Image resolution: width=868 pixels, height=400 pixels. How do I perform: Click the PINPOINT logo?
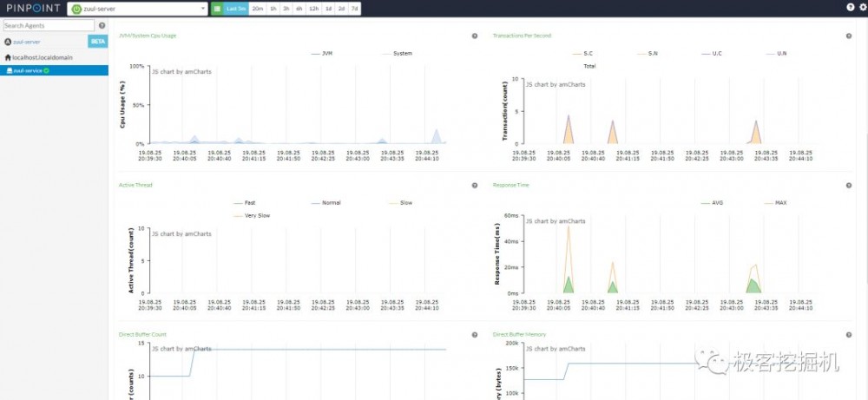[33, 9]
